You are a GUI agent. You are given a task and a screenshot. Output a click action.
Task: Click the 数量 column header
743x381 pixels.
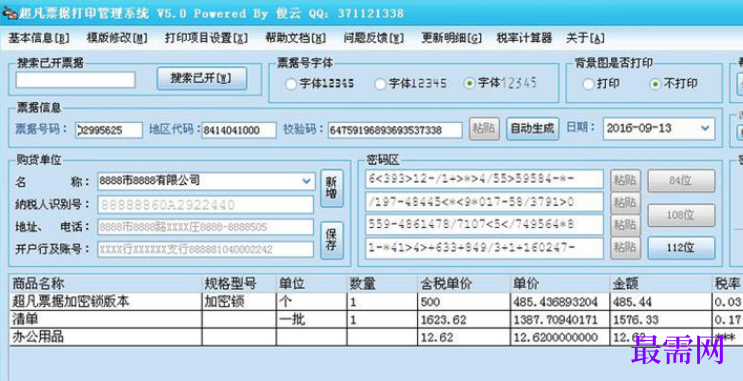click(382, 284)
